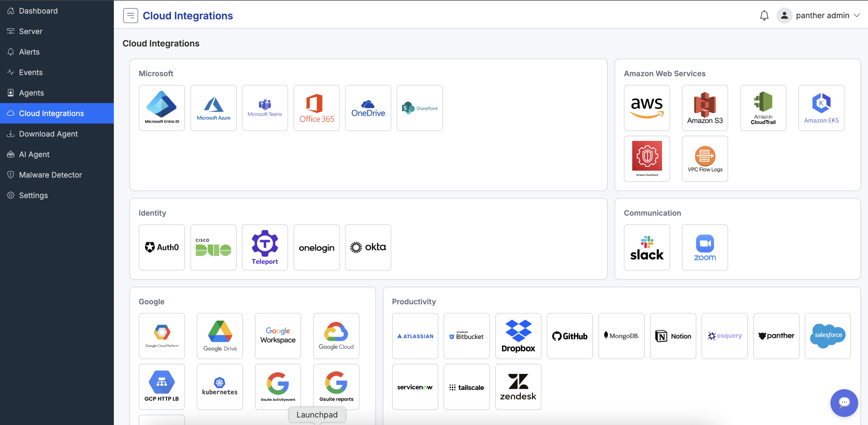Open the notifications bell
Screen dimensions: 868x425
(764, 16)
